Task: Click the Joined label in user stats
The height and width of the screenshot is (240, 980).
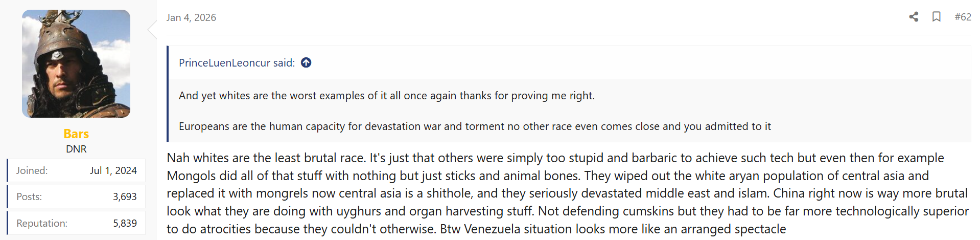Action: (x=32, y=170)
